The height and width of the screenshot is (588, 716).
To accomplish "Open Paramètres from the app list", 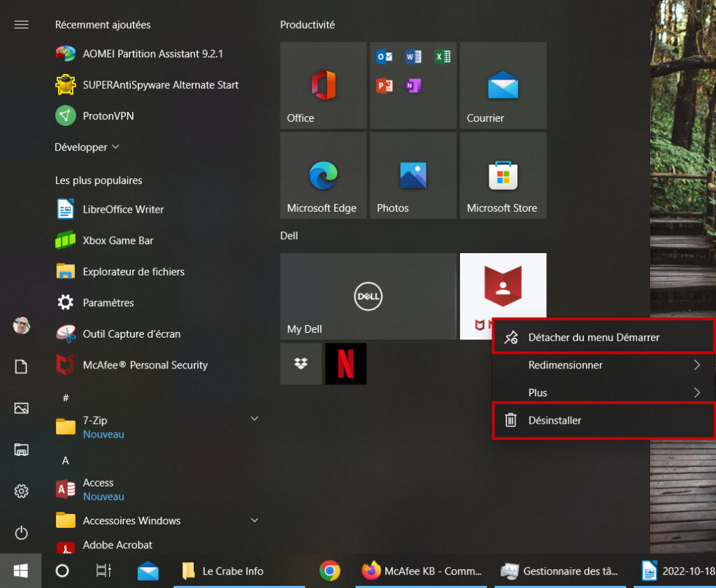I will pos(95,303).
